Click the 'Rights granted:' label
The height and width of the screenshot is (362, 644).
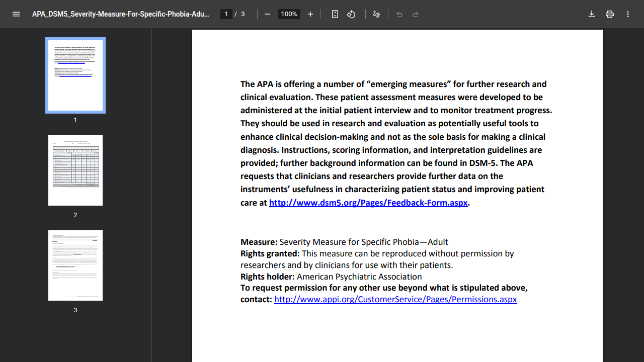(270, 253)
